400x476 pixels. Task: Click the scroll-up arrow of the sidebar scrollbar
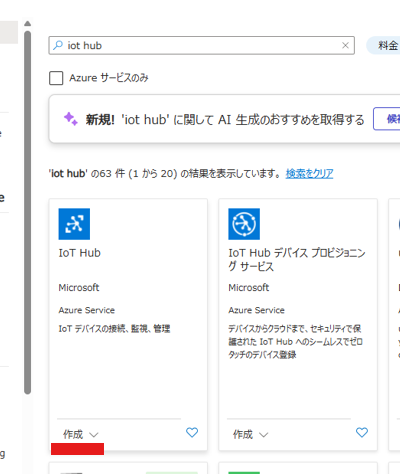[x=28, y=23]
